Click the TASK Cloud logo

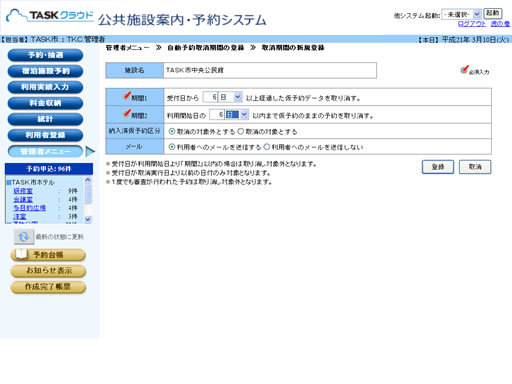(50, 16)
